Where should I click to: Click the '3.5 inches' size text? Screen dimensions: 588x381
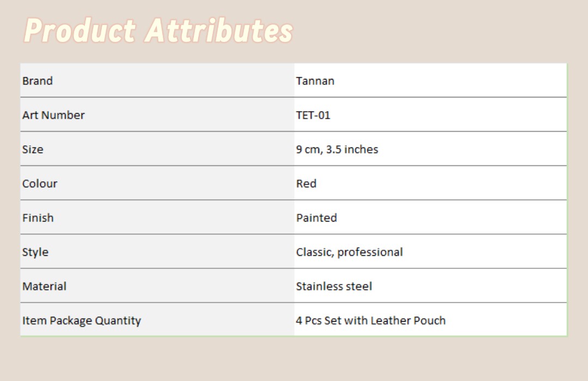[352, 150]
